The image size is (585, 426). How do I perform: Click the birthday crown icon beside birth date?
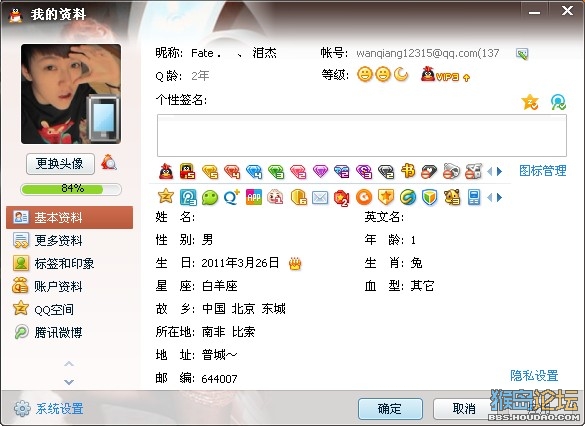[x=295, y=264]
